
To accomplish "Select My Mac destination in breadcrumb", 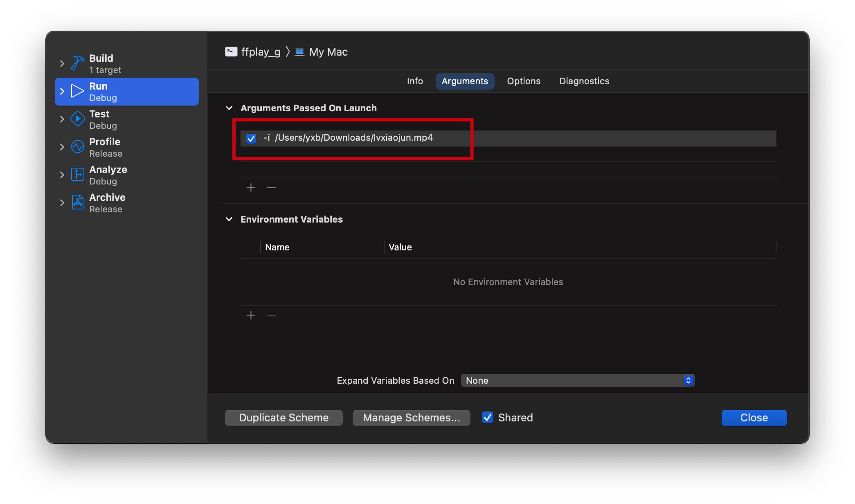I will coord(328,52).
